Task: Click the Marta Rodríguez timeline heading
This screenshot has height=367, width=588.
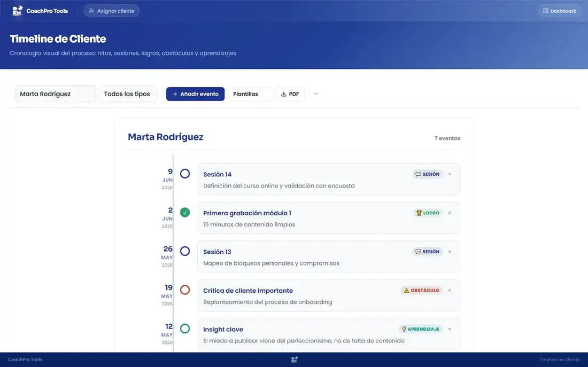Action: coord(165,137)
